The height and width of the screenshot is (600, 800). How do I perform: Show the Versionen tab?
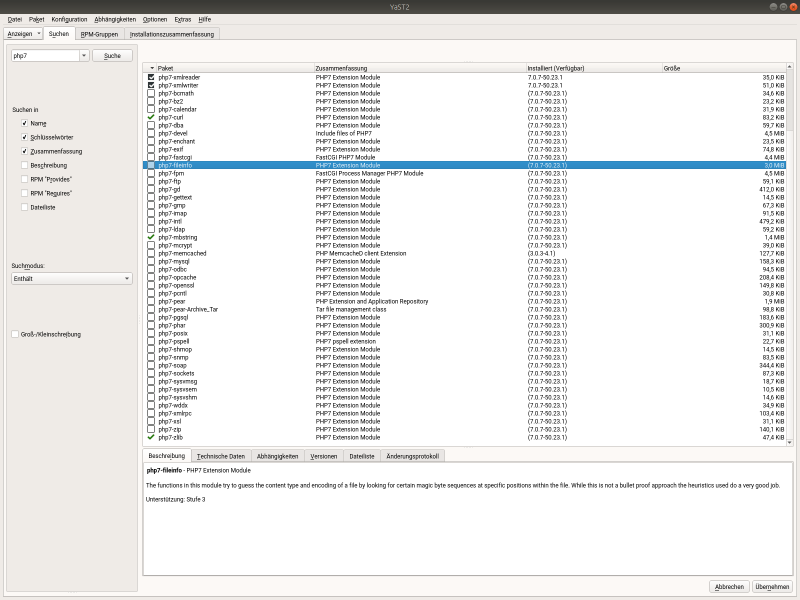pyautogui.click(x=324, y=456)
